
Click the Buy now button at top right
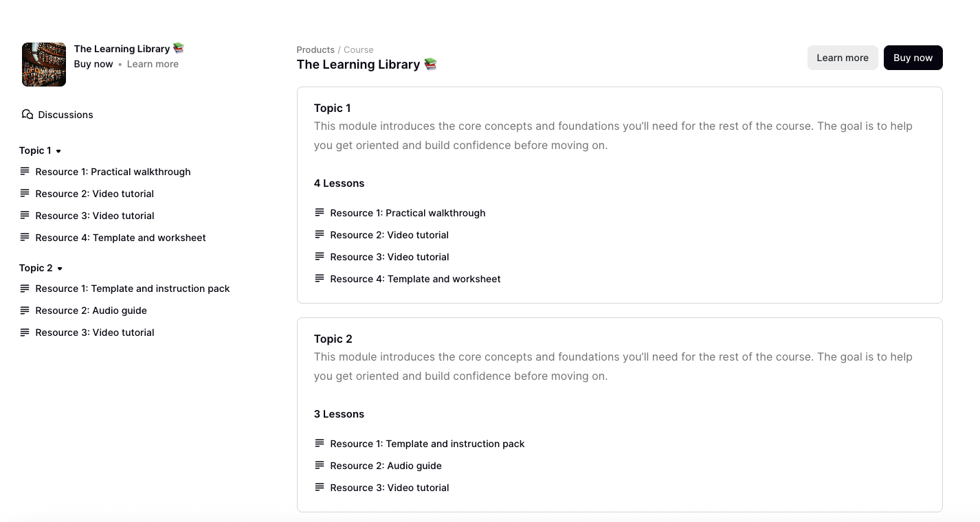(x=913, y=58)
